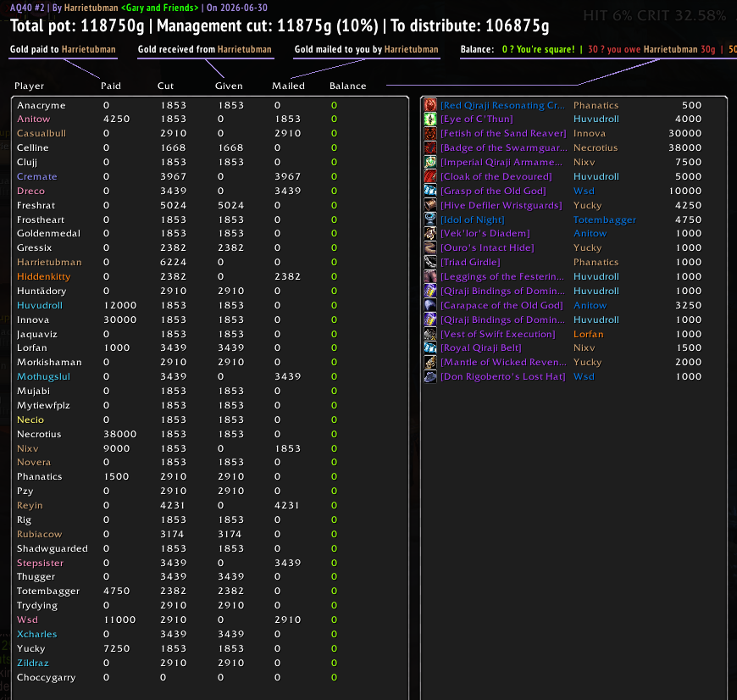Click the Cut column header
This screenshot has width=737, height=700.
[x=165, y=86]
